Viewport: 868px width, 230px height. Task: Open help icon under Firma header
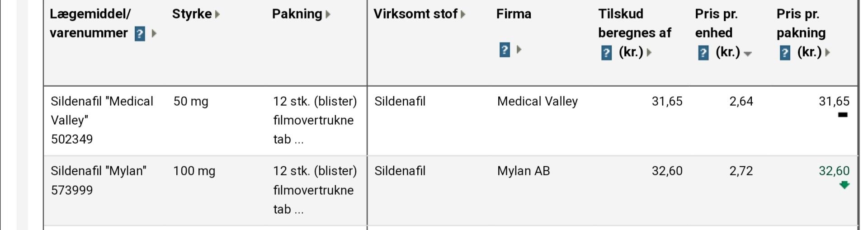pyautogui.click(x=505, y=50)
